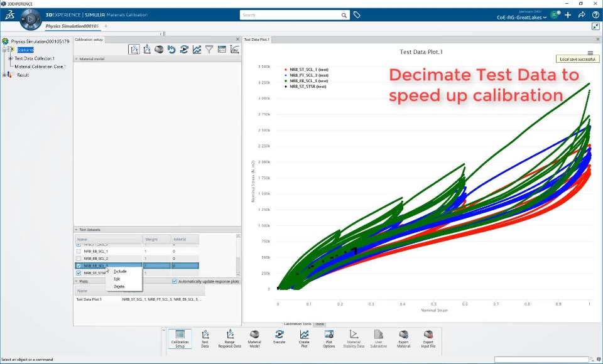Open Calibration Setup in bottom action bar
Screen dimensions: 603x364
coord(180,339)
